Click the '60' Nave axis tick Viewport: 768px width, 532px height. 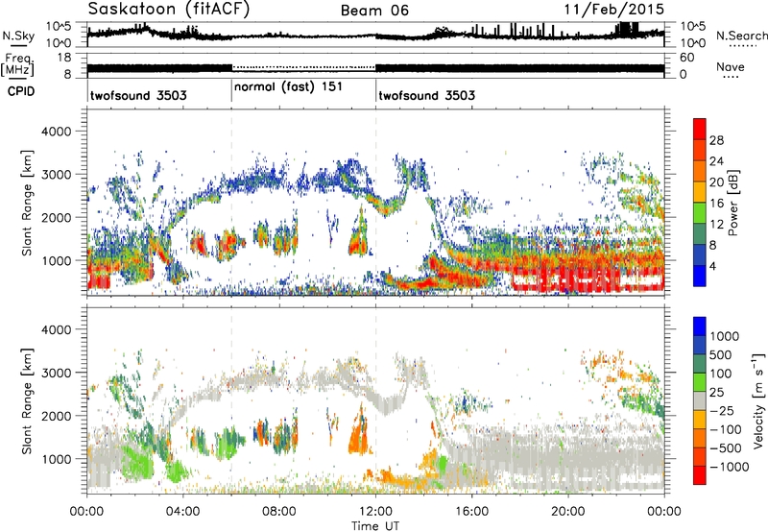686,58
